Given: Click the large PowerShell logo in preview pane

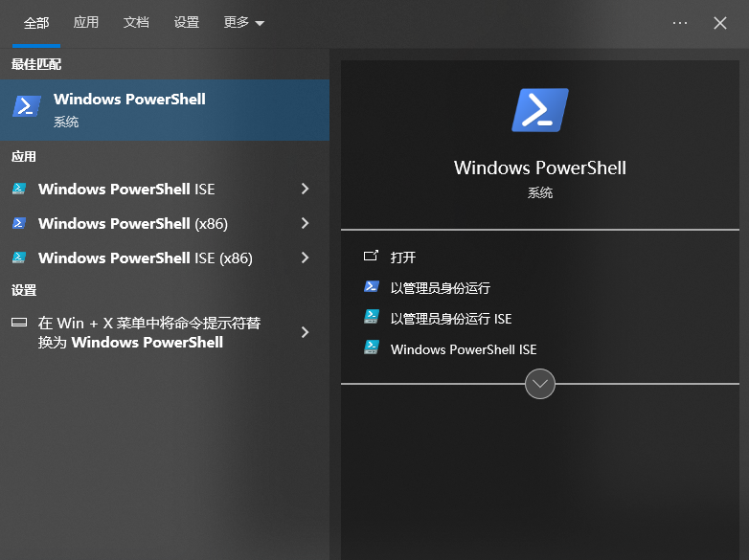Looking at the screenshot, I should 540,110.
